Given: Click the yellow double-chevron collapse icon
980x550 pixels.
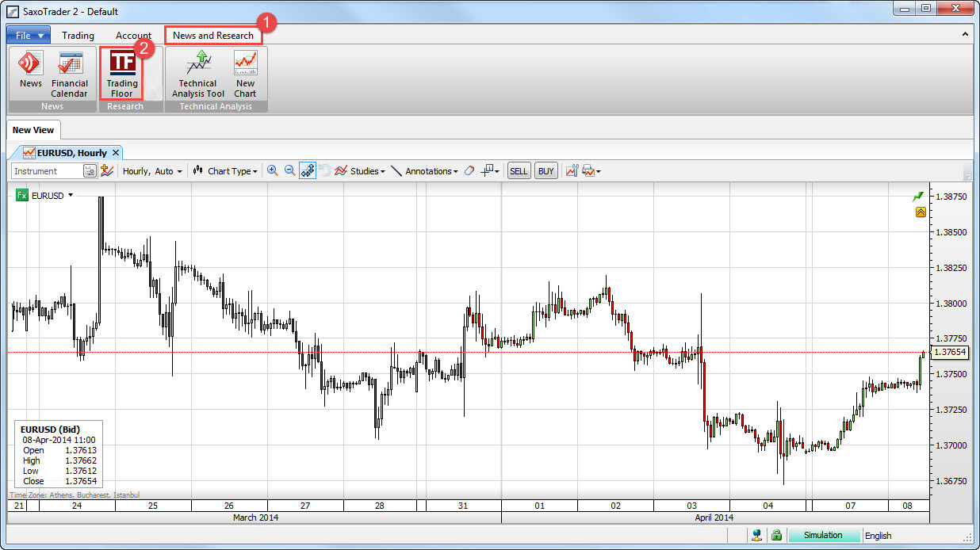Looking at the screenshot, I should click(920, 212).
